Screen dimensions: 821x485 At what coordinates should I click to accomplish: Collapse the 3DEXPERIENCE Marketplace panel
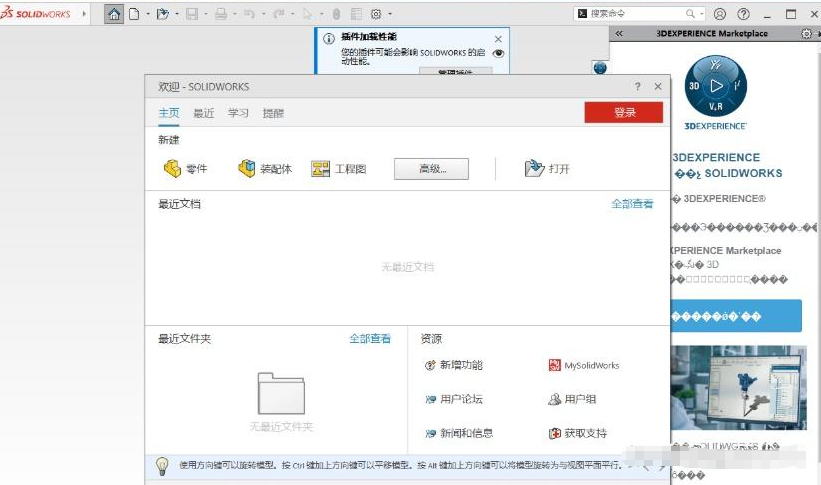pyautogui.click(x=619, y=34)
